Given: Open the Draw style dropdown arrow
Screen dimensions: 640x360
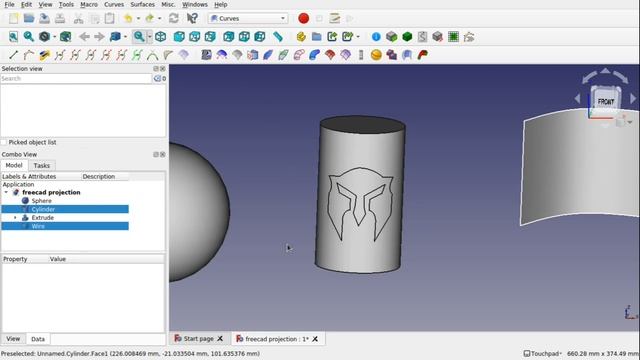Looking at the screenshot, I should click(x=54, y=37).
